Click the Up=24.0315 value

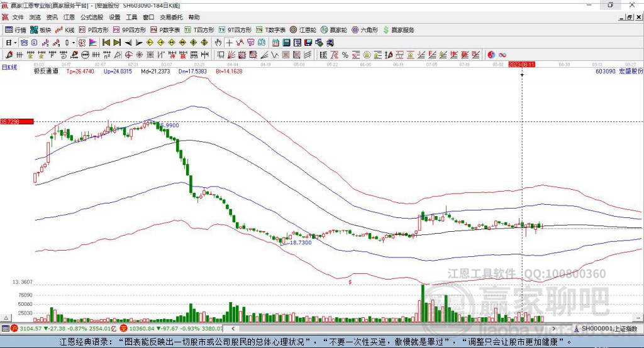pyautogui.click(x=118, y=71)
